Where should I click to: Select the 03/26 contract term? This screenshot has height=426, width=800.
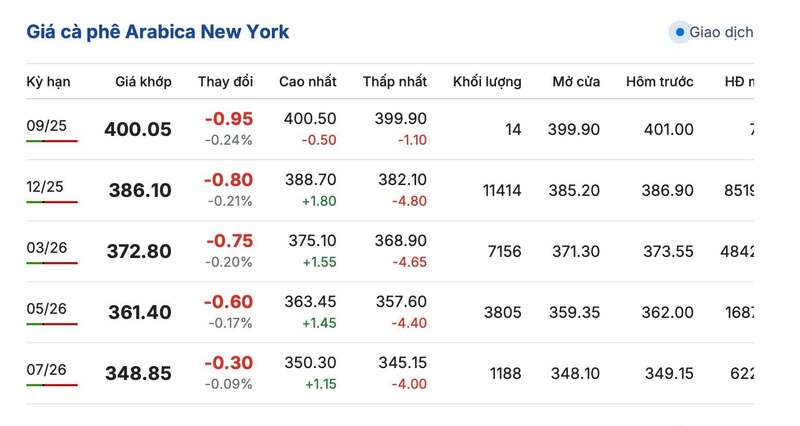[x=47, y=247]
